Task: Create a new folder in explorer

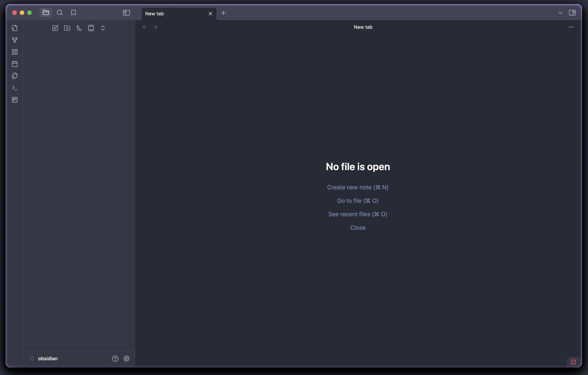Action: (x=67, y=28)
